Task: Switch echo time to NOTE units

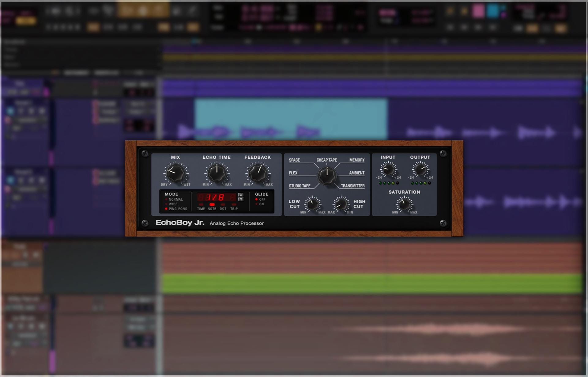Action: tap(212, 207)
